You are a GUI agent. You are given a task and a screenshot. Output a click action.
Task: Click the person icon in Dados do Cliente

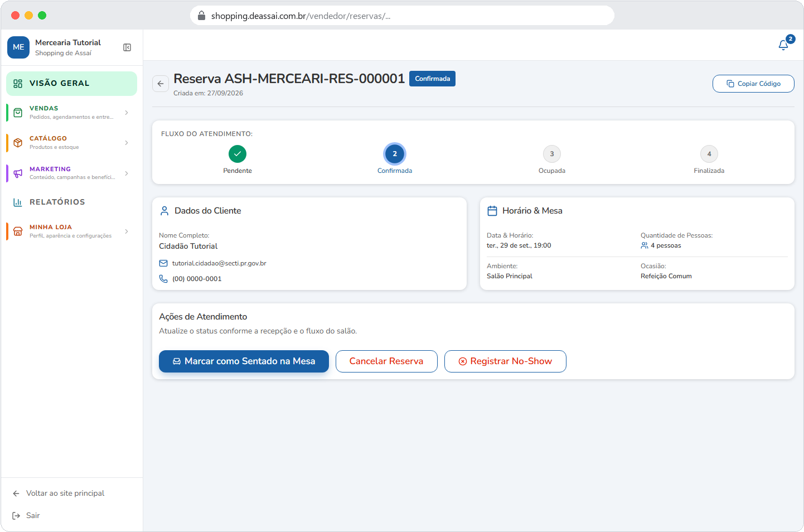pos(164,211)
